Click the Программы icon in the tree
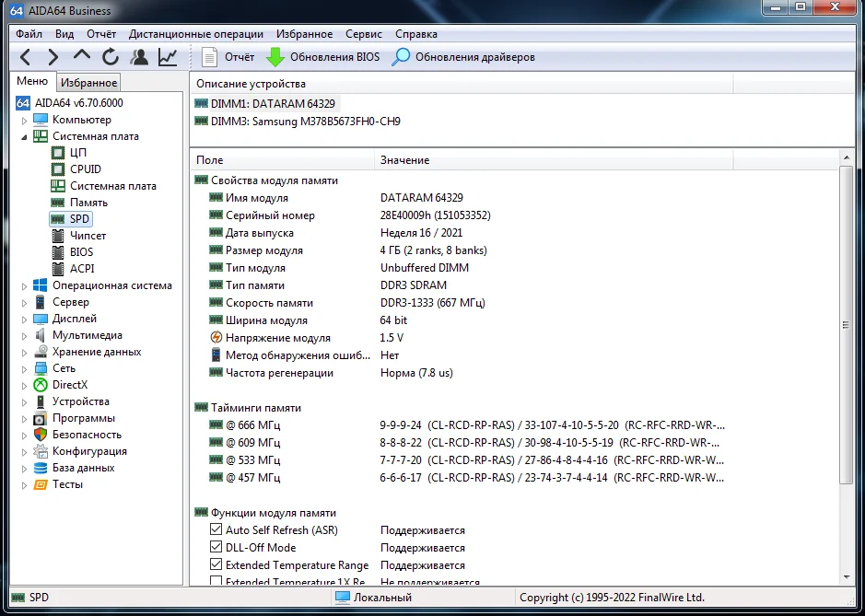The height and width of the screenshot is (616, 865). (x=41, y=418)
